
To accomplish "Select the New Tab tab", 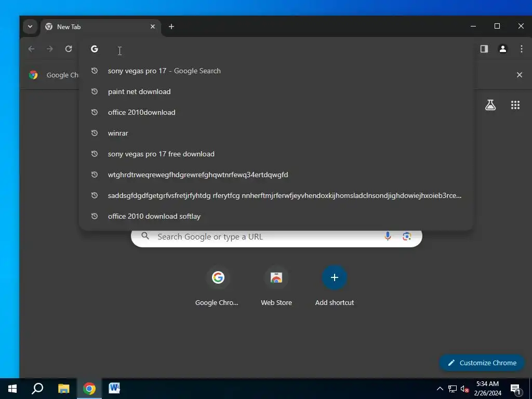I will coord(100,27).
